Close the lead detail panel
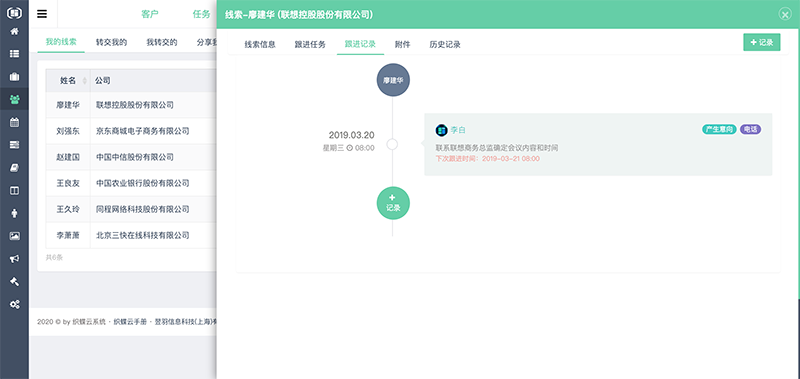 [x=785, y=14]
